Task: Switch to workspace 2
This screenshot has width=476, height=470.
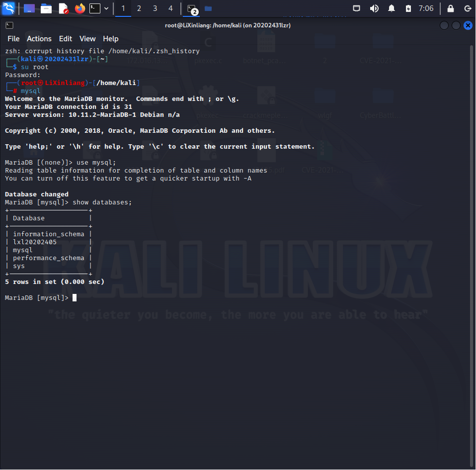Action: click(139, 8)
